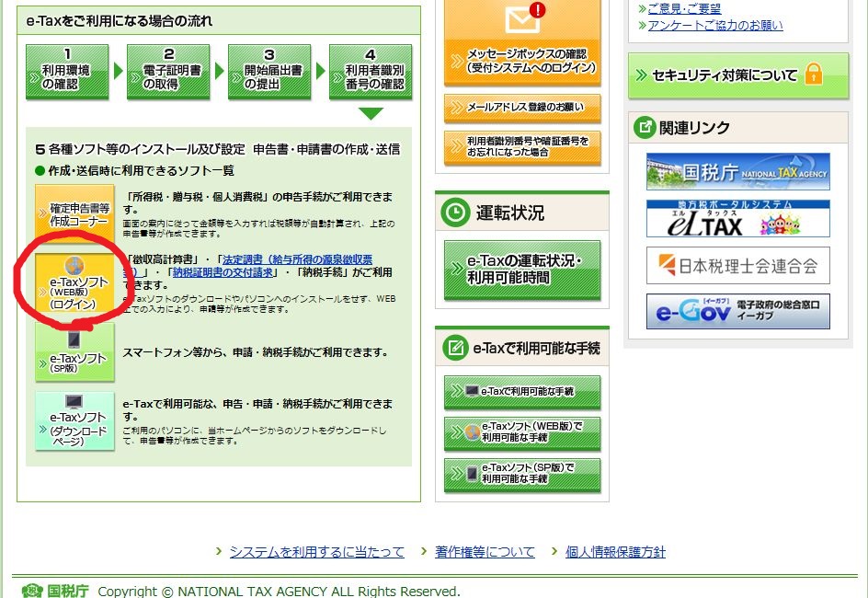Click the envelope message box icon
This screenshot has width=868, height=598.
pos(522,20)
